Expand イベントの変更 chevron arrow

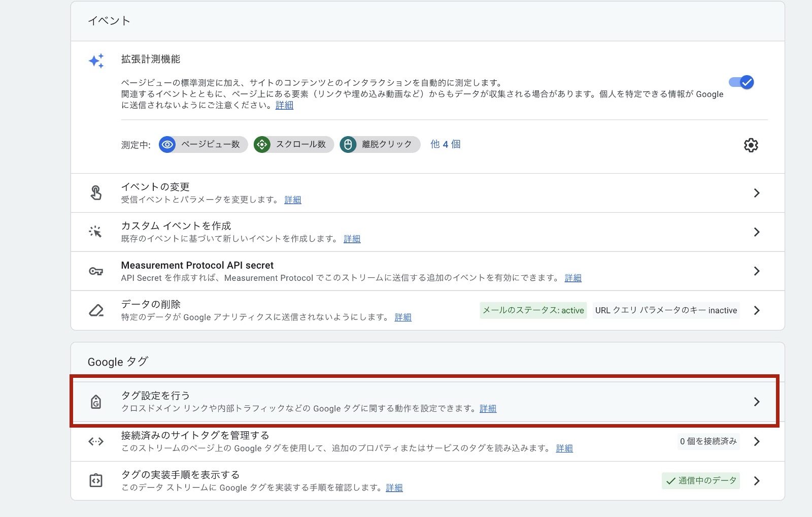coord(757,193)
